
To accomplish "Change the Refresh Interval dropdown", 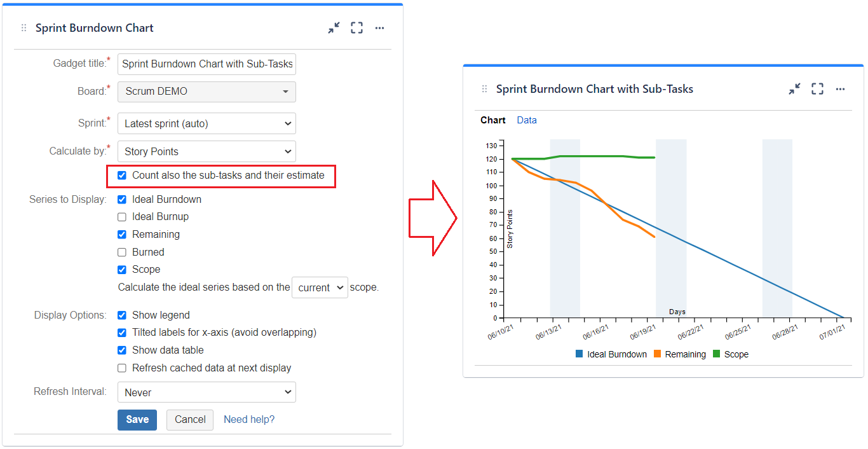I will click(207, 392).
